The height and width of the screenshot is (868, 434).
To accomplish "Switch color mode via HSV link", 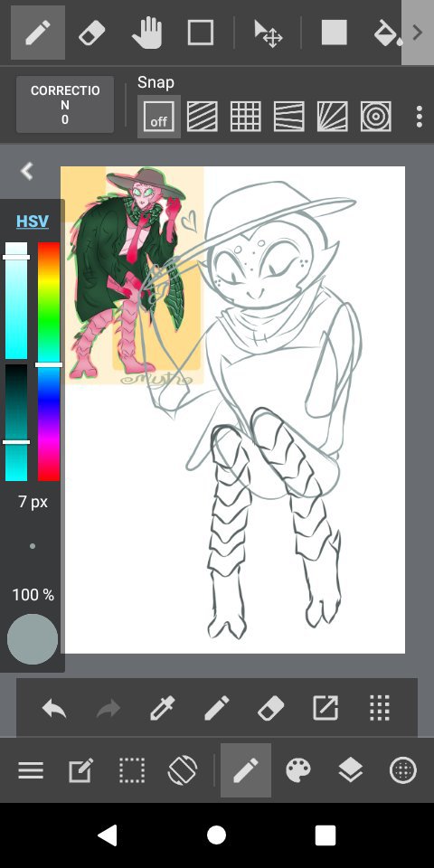I will (x=33, y=222).
